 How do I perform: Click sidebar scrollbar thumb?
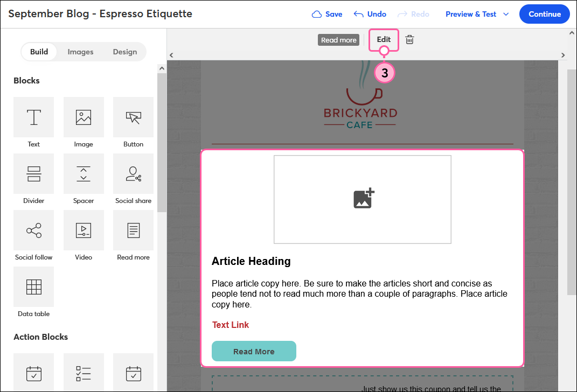coord(162,143)
